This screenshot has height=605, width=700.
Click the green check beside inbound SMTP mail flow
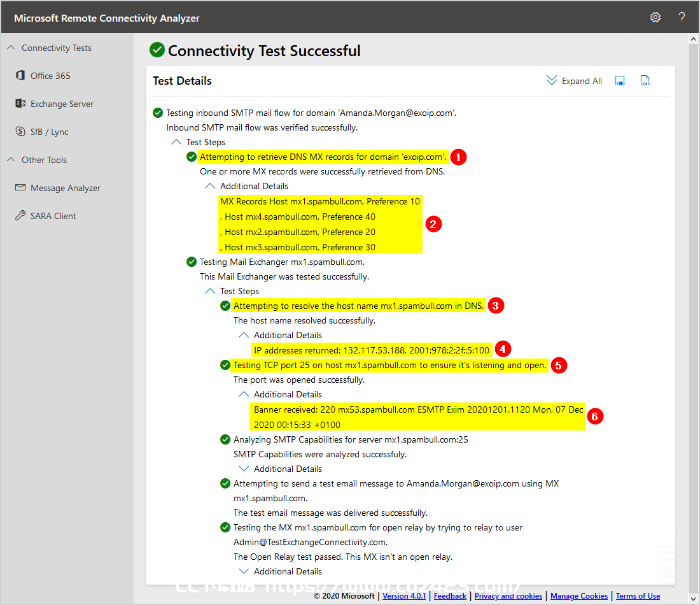click(158, 113)
